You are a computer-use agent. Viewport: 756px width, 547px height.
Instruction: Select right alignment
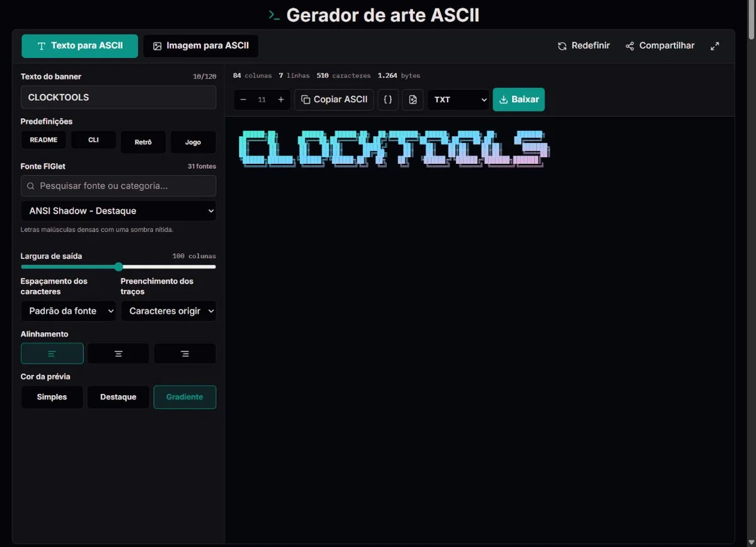pos(185,354)
